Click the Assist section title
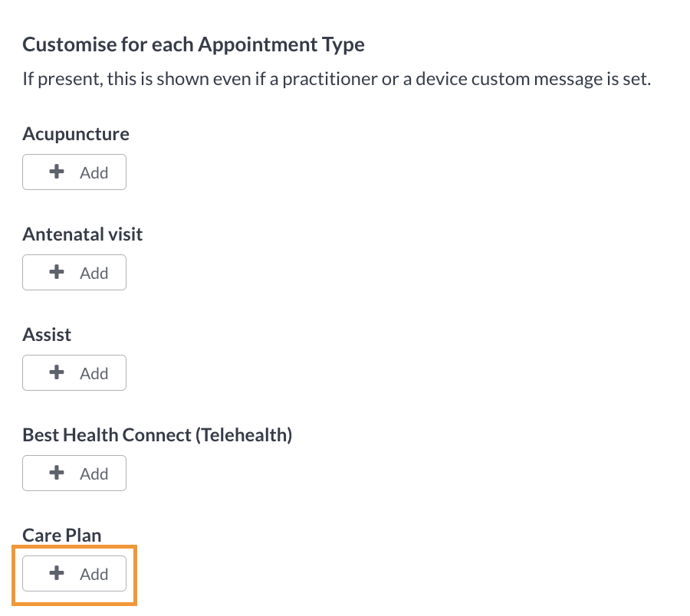Screen dimensions: 690x616 tap(47, 334)
